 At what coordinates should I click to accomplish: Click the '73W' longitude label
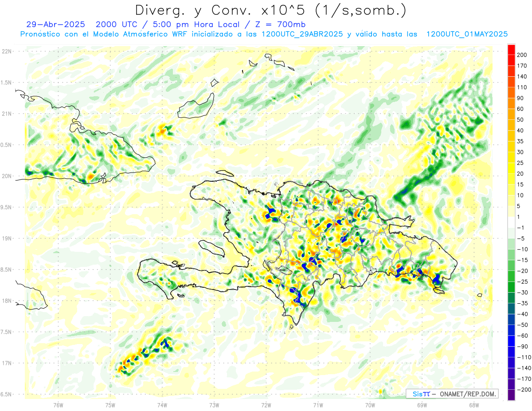click(214, 405)
